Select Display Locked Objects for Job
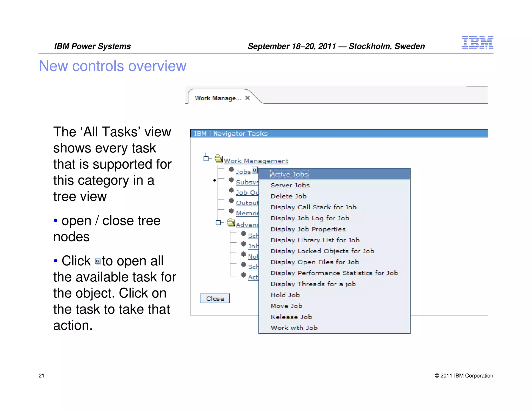The width and height of the screenshot is (532, 411). [334, 251]
